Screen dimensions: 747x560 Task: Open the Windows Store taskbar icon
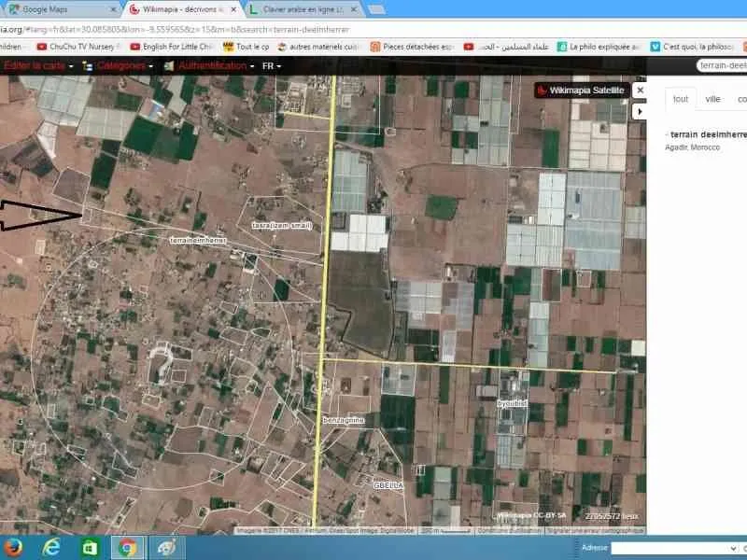(x=90, y=548)
